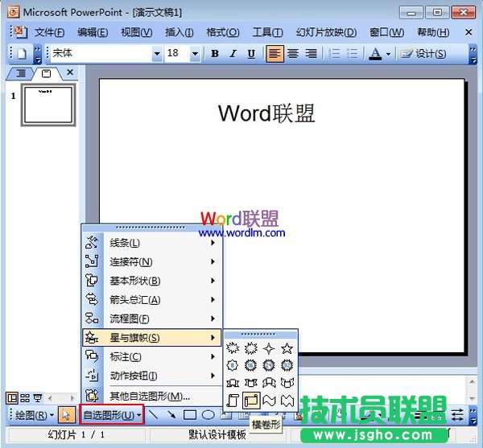483x448 pixels.
Task: Select the Arrow drawing tool
Action: tap(171, 415)
